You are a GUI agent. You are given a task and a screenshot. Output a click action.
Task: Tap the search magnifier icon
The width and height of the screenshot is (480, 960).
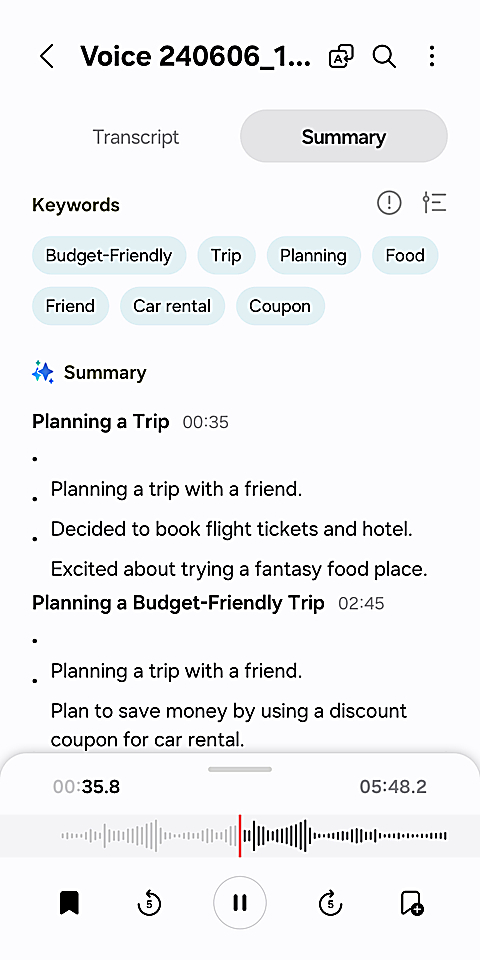(384, 57)
